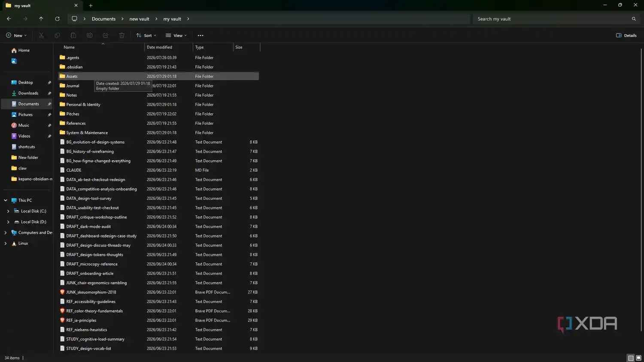Select the REF_ia-principles PDF icon
Image resolution: width=644 pixels, height=362 pixels.
point(62,320)
